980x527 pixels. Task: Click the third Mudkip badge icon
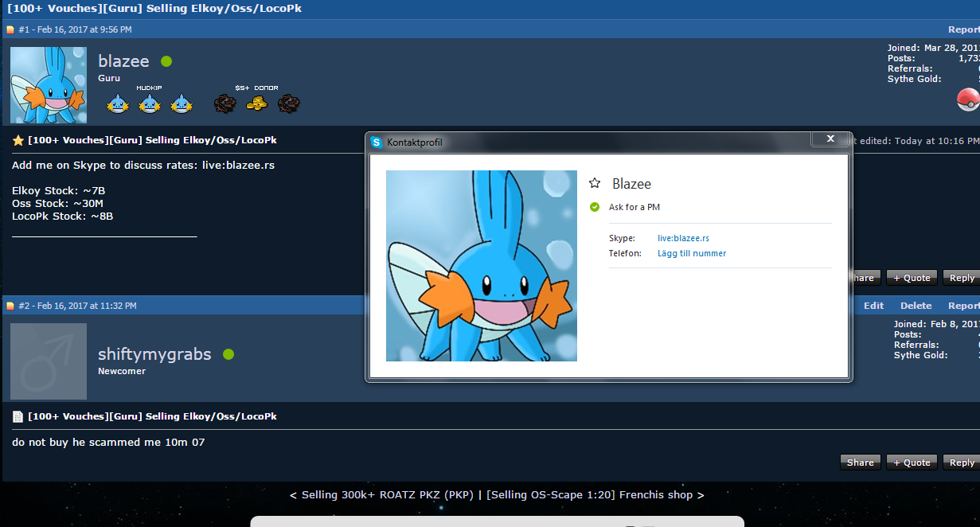click(x=182, y=103)
